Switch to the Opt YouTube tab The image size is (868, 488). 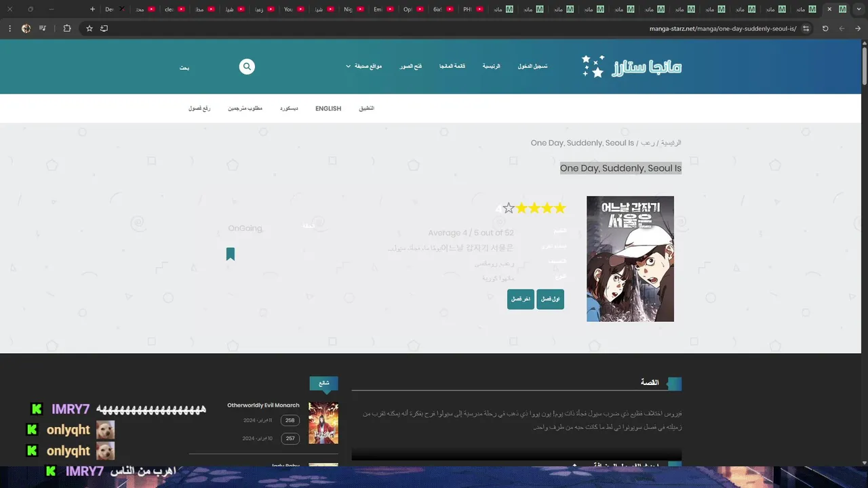pyautogui.click(x=413, y=9)
